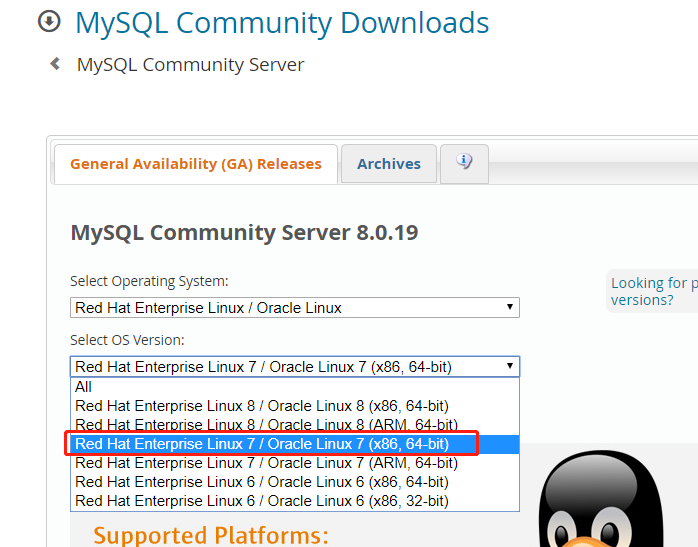698x547 pixels.
Task: Click the 'Supported Platforms:' heading
Action: point(211,535)
